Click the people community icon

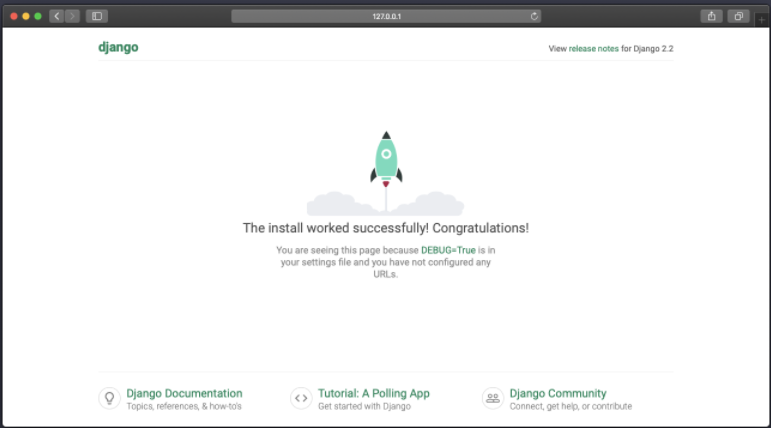click(x=493, y=398)
